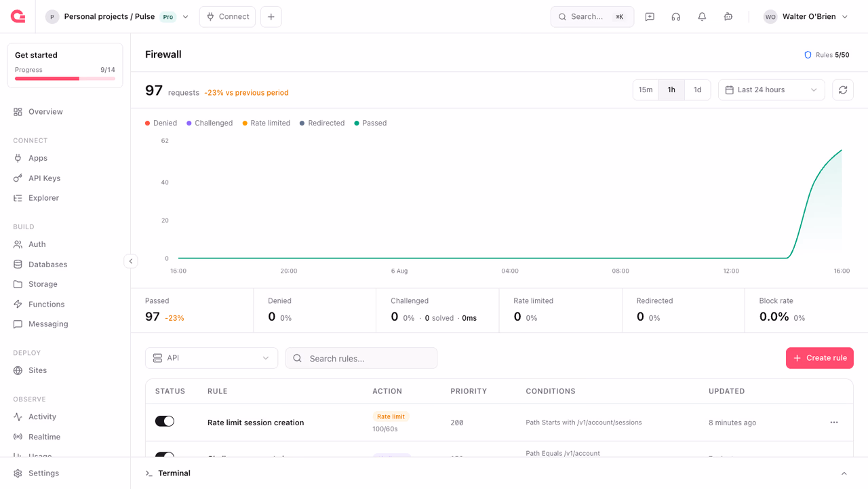
Task: Click the Get started progress bar
Action: (65, 79)
